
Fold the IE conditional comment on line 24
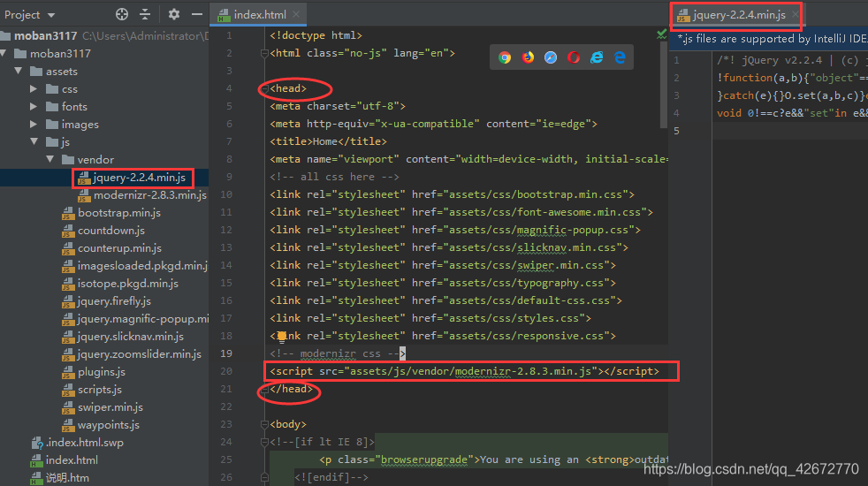264,443
